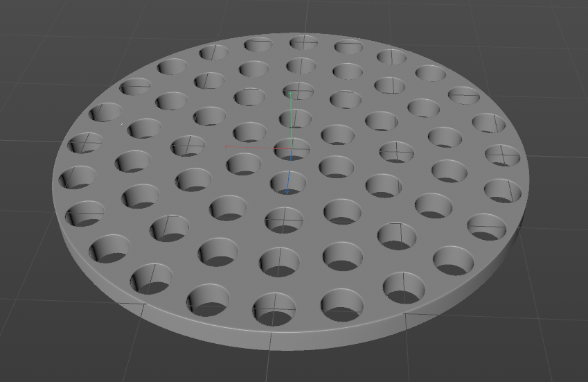The height and width of the screenshot is (382, 588).
Task: Select the red X-axis arrow tip
Action: (x=226, y=146)
